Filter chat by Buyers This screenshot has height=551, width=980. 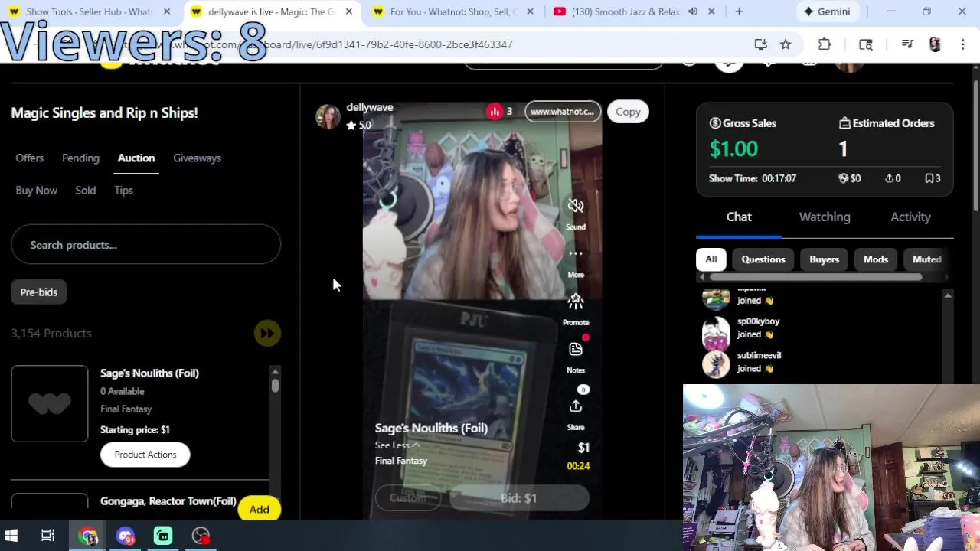[825, 259]
